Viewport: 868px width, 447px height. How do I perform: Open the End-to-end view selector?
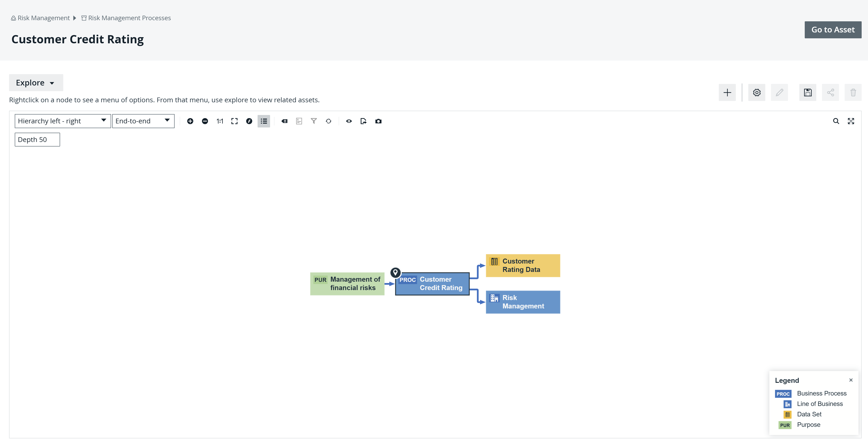(143, 121)
